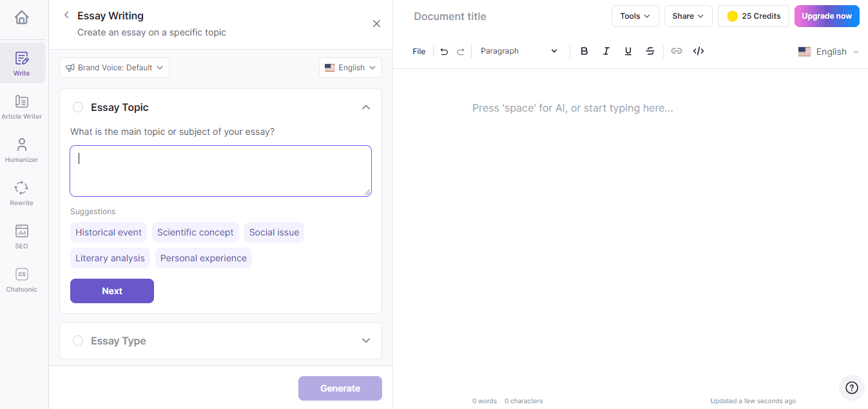This screenshot has width=868, height=409.
Task: Collapse the Essay Topic section
Action: 366,107
